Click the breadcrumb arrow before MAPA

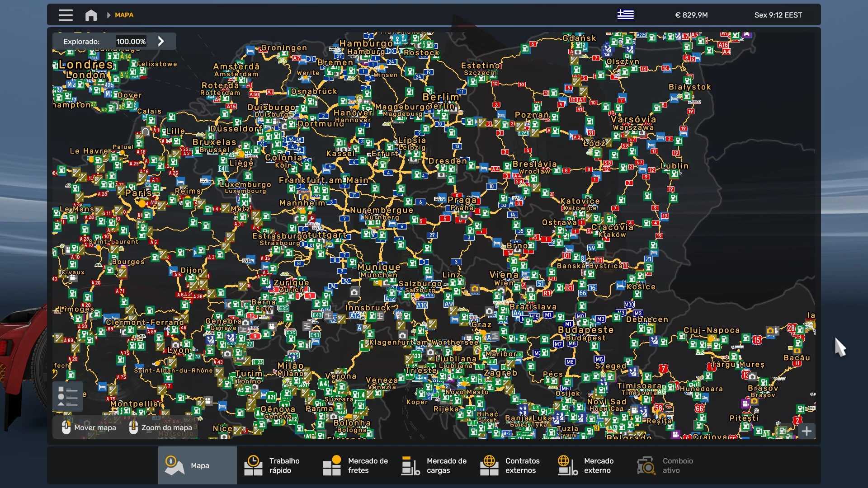tap(108, 15)
